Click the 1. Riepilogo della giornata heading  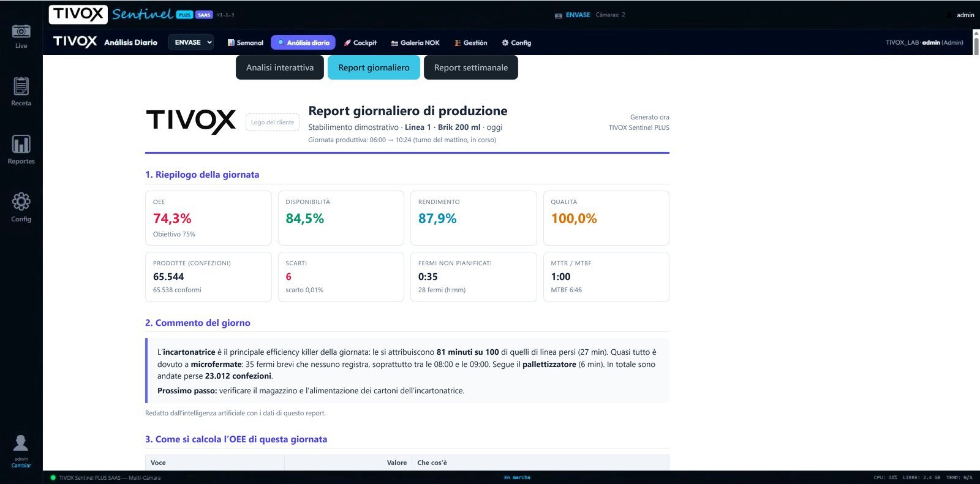[202, 175]
